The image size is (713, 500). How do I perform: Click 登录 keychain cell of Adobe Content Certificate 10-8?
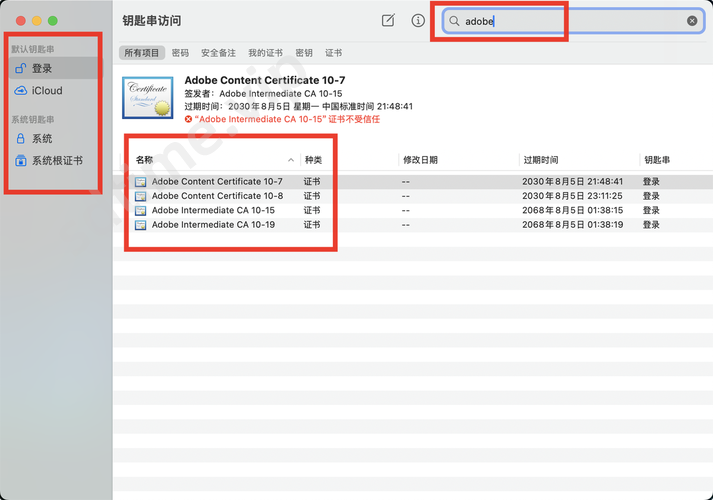[651, 196]
